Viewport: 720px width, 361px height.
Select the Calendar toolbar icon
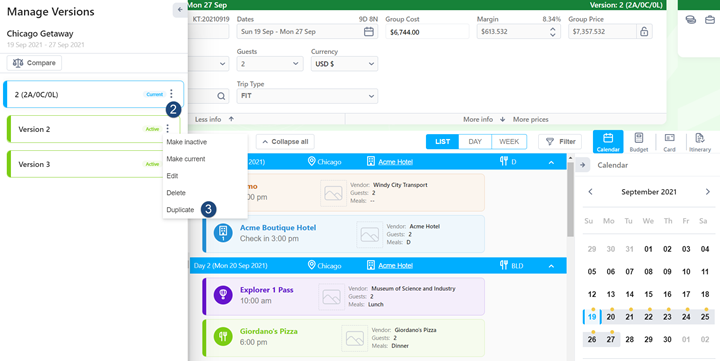[x=608, y=141]
